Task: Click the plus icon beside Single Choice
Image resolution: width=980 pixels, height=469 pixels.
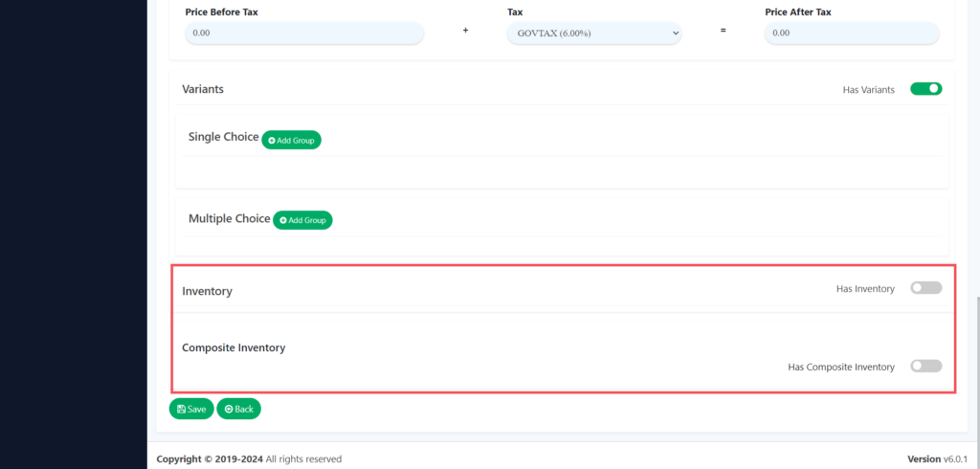Action: click(272, 141)
